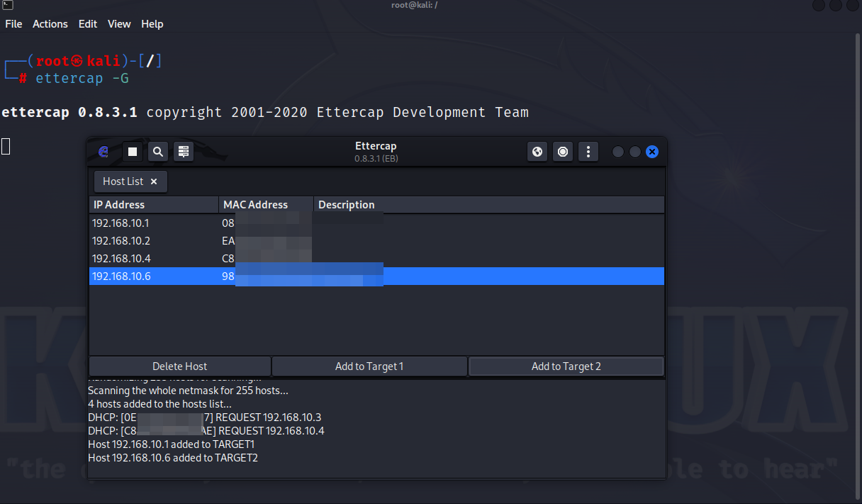Click DHCP log line REQUEST 192.168.10.4
Image resolution: width=862 pixels, height=504 pixels.
tap(206, 431)
